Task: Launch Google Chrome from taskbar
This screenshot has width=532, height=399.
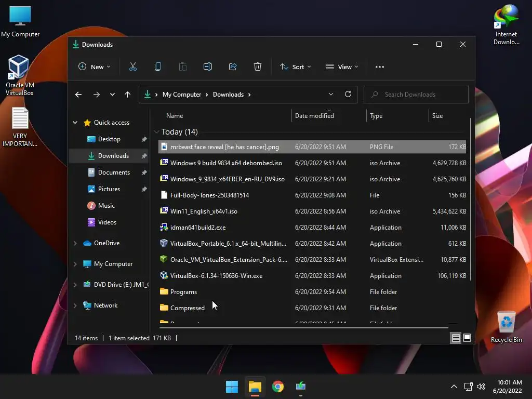Action: tap(278, 387)
